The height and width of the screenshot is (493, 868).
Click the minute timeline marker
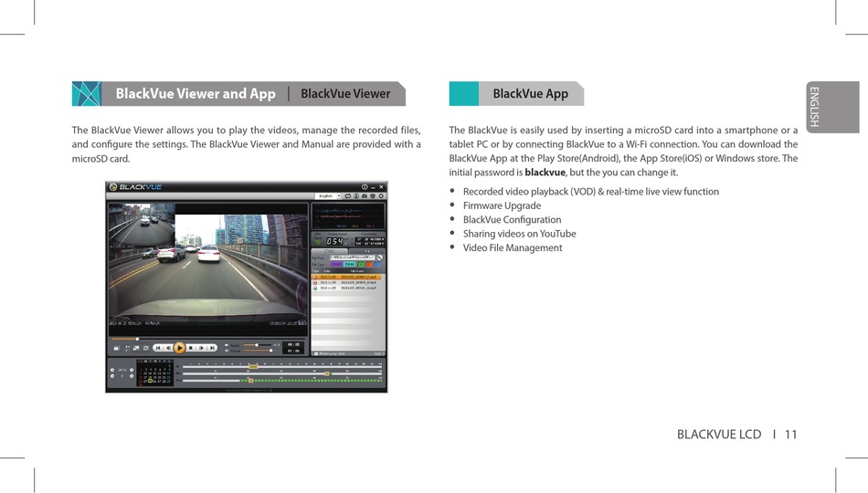coord(326,373)
